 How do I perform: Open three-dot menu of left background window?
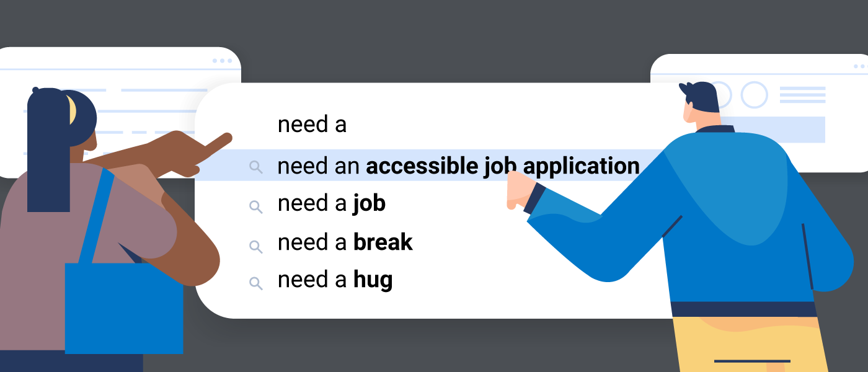coord(222,61)
